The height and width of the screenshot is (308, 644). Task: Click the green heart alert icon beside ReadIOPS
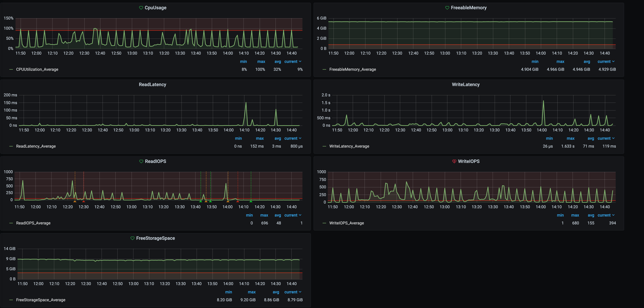click(x=141, y=161)
